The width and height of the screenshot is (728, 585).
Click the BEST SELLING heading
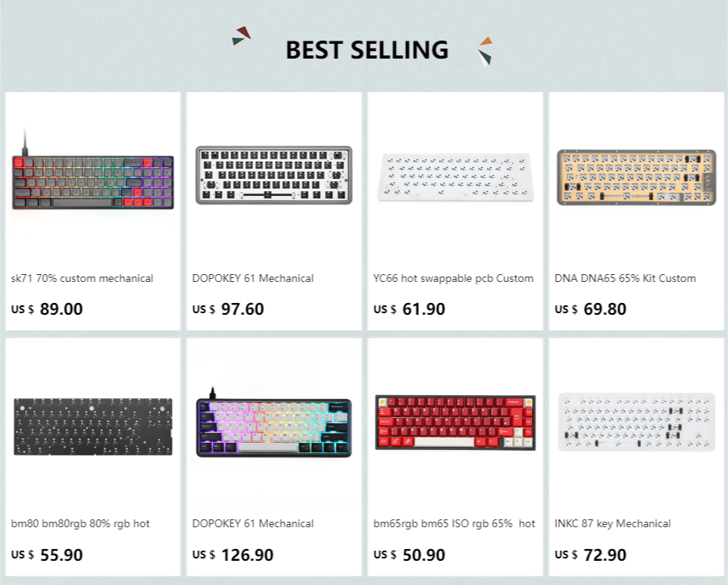tap(367, 49)
